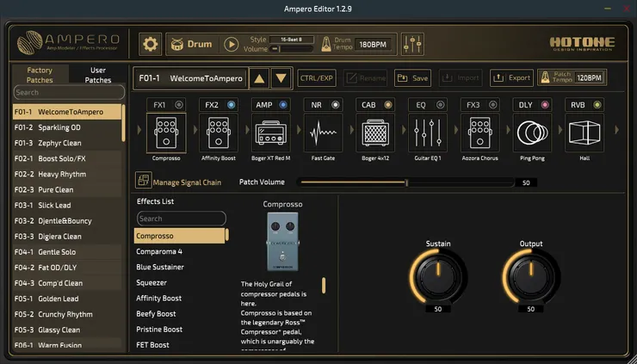Switch to the User Patches tab
This screenshot has width=637, height=364.
[x=98, y=75]
